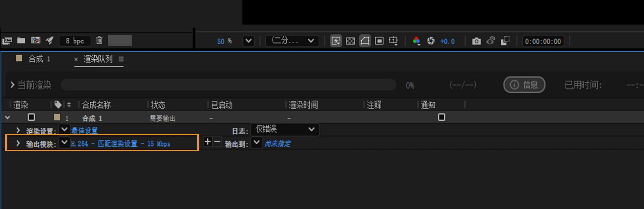Viewport: 644px width, 209px height.
Task: Expand the 当前渲染 section
Action: pos(12,85)
